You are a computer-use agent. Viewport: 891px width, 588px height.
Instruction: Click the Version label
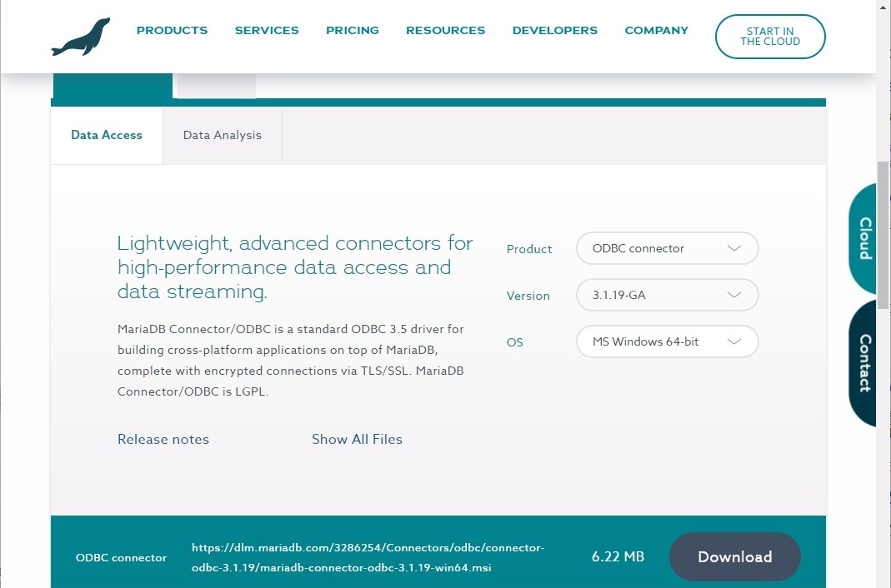(x=528, y=296)
